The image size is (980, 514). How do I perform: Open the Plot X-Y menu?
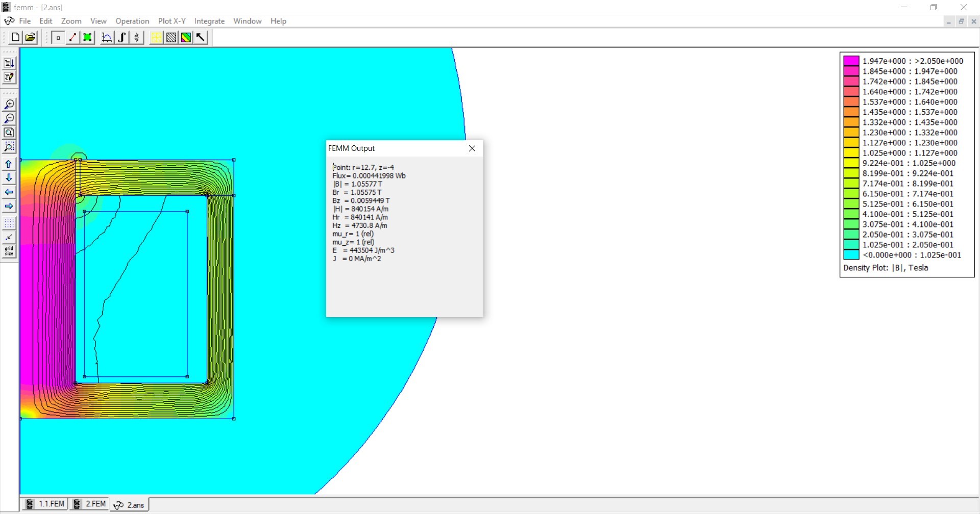[172, 21]
